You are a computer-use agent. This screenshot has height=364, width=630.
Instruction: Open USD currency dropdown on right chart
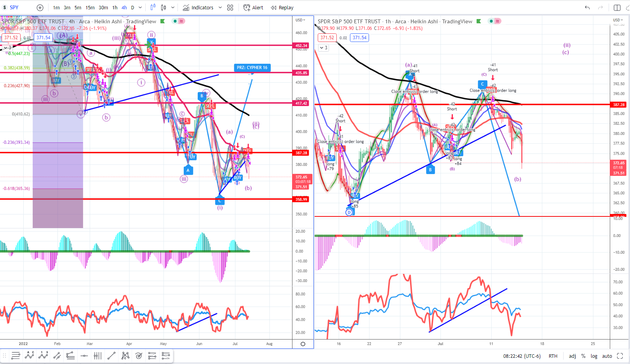618,20
